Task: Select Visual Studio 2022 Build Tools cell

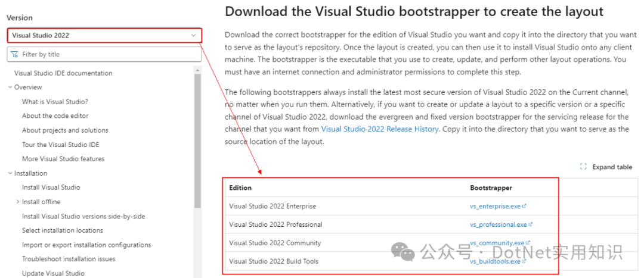Action: (274, 261)
